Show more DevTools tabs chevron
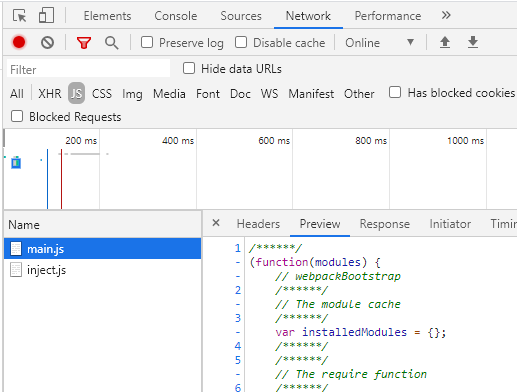This screenshot has height=392, width=517. pos(446,15)
